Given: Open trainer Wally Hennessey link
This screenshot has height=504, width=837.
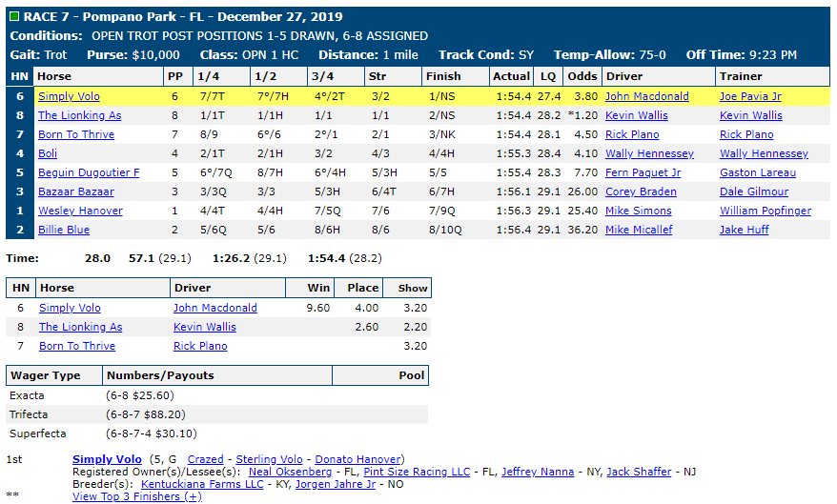Looking at the screenshot, I should tap(764, 153).
